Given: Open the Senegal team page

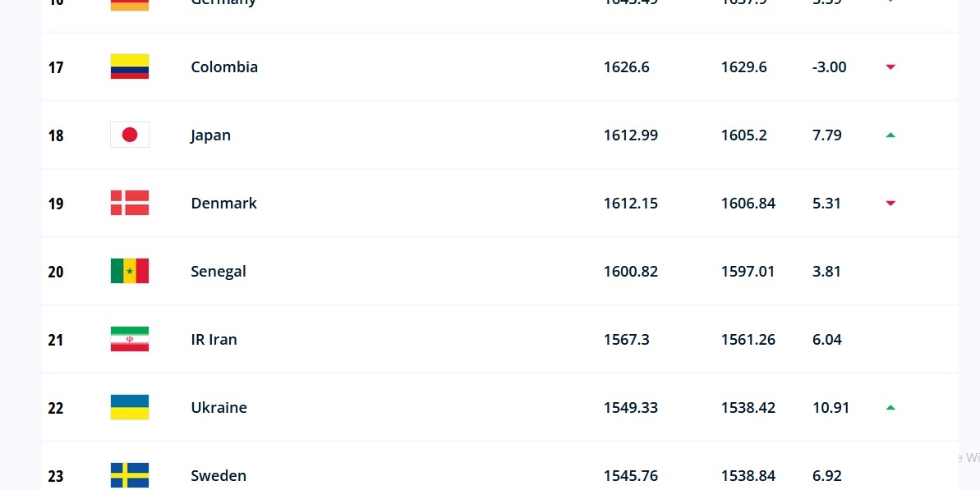Looking at the screenshot, I should click(x=219, y=272).
